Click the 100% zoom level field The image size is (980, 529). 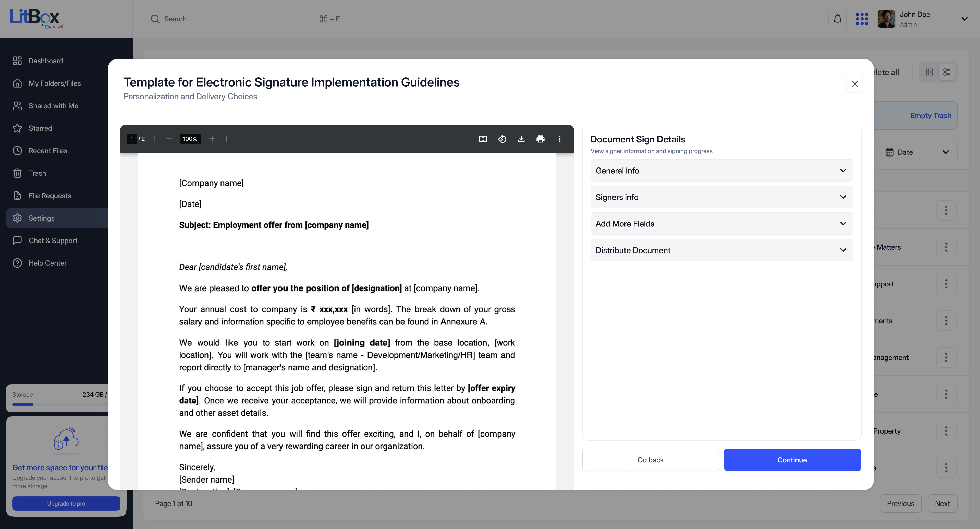[x=190, y=139]
